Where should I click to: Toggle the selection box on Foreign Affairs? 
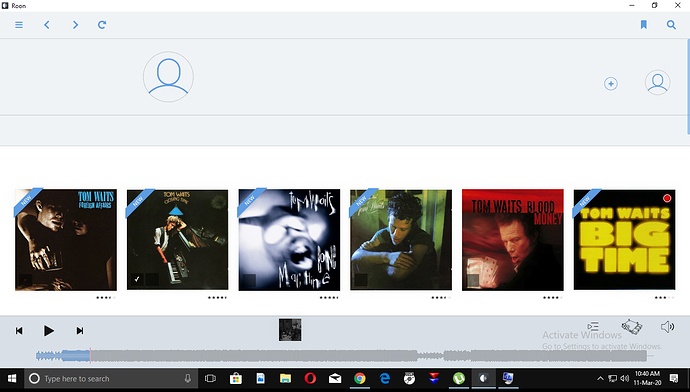click(26, 279)
